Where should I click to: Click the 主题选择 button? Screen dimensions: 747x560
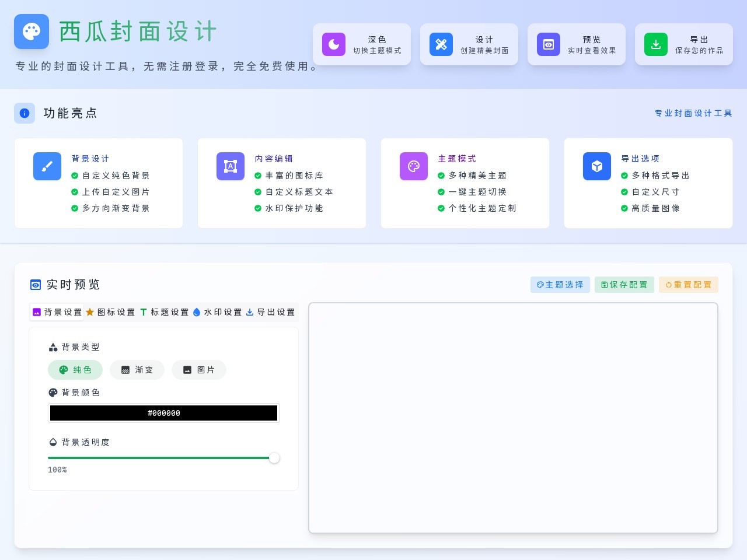(x=560, y=285)
